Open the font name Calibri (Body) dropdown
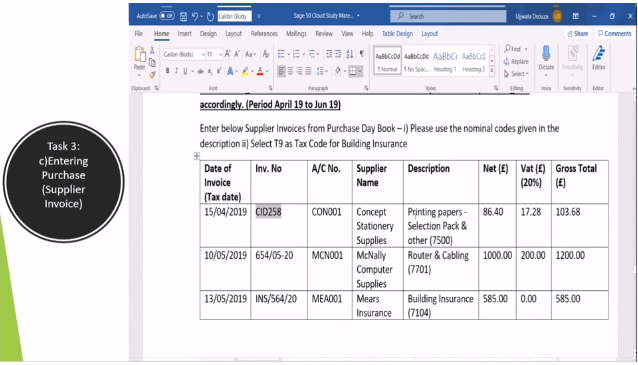The width and height of the screenshot is (638, 365). (203, 54)
